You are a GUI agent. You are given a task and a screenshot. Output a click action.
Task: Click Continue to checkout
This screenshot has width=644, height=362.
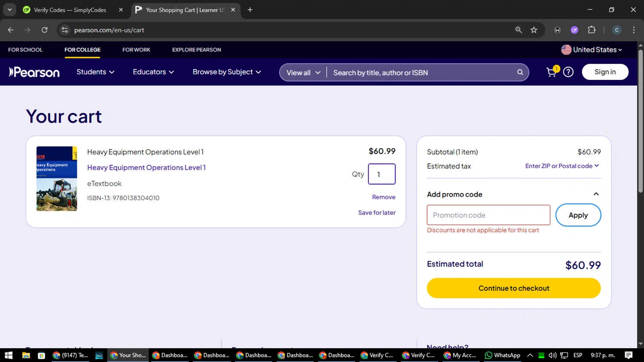click(513, 288)
